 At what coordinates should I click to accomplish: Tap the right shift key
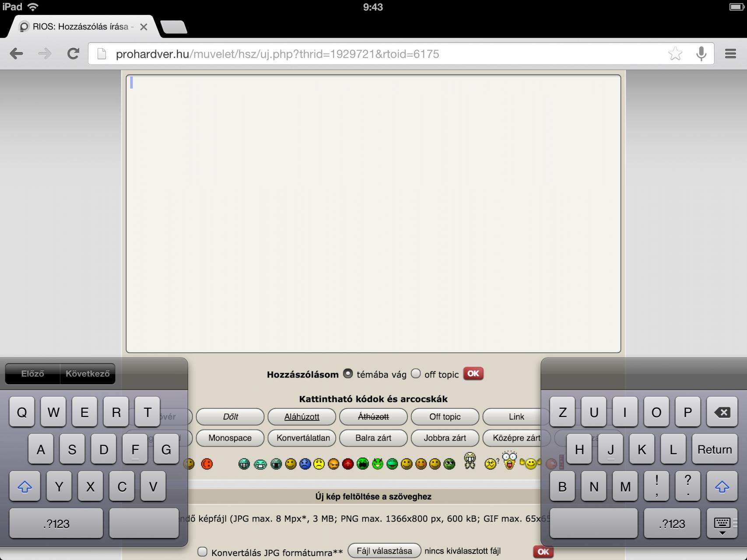click(x=722, y=486)
